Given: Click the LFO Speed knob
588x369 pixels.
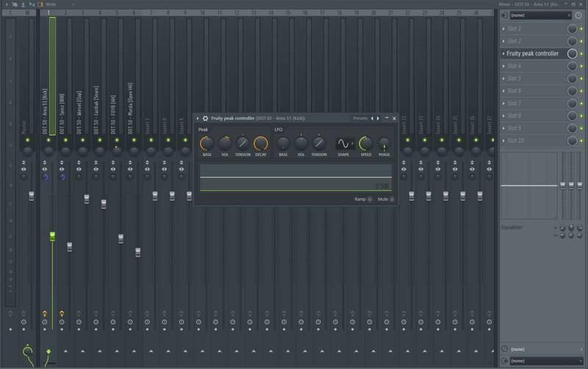Looking at the screenshot, I should coord(365,143).
